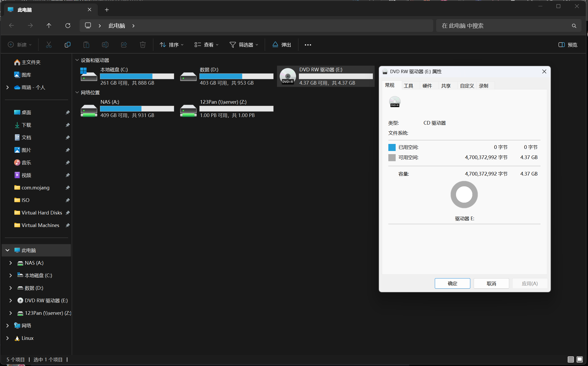Click the Delete trash icon
This screenshot has height=366, width=588.
point(142,45)
